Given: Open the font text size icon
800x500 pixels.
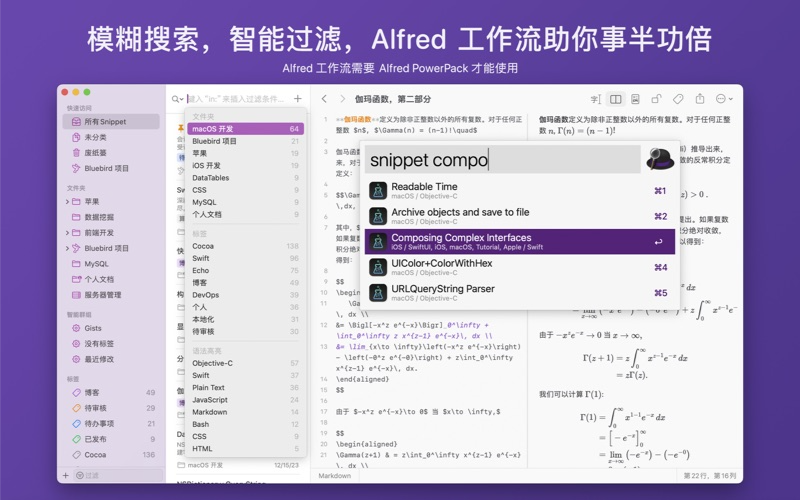Looking at the screenshot, I should pyautogui.click(x=595, y=99).
